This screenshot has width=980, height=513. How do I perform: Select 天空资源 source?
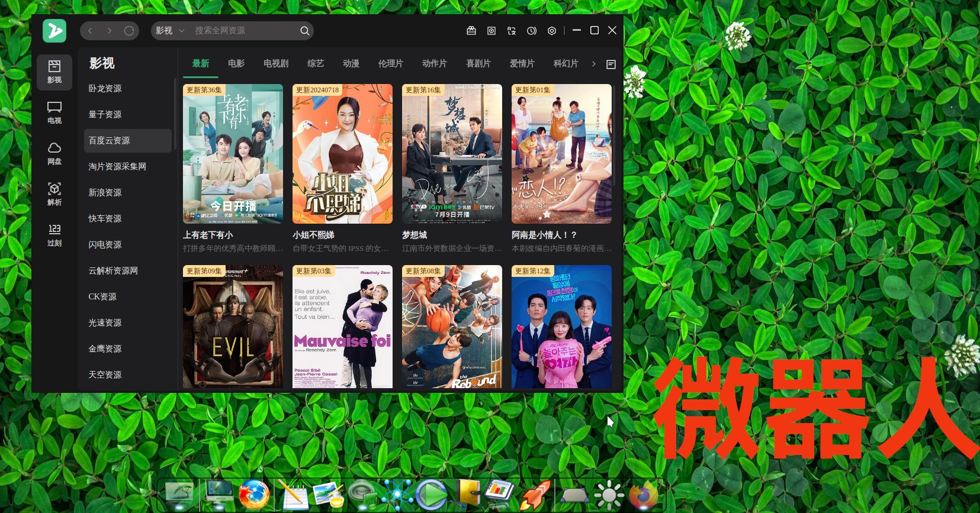tap(128, 375)
